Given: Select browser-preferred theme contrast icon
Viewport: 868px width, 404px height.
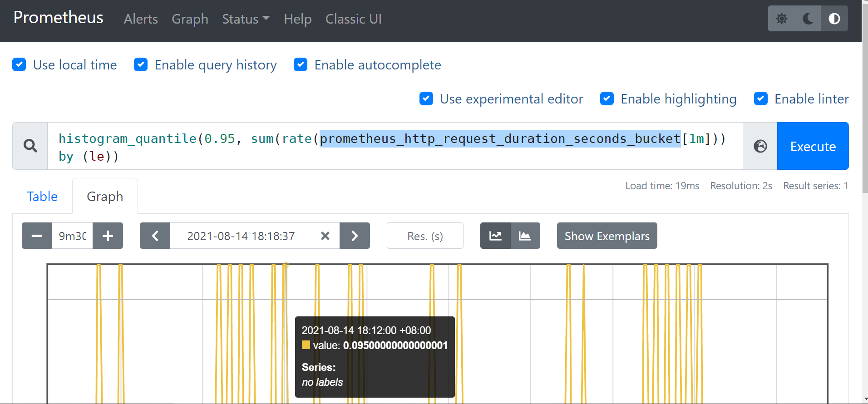Looking at the screenshot, I should click(x=834, y=19).
